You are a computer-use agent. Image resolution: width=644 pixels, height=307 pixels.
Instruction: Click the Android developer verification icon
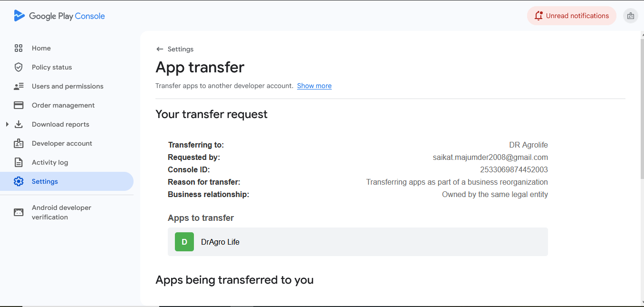(x=19, y=212)
